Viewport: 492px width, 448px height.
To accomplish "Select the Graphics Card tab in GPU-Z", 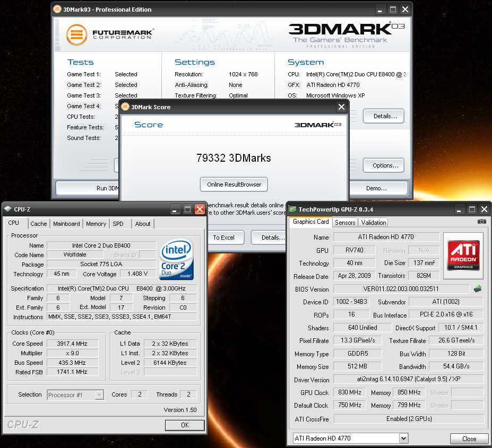I will click(310, 222).
